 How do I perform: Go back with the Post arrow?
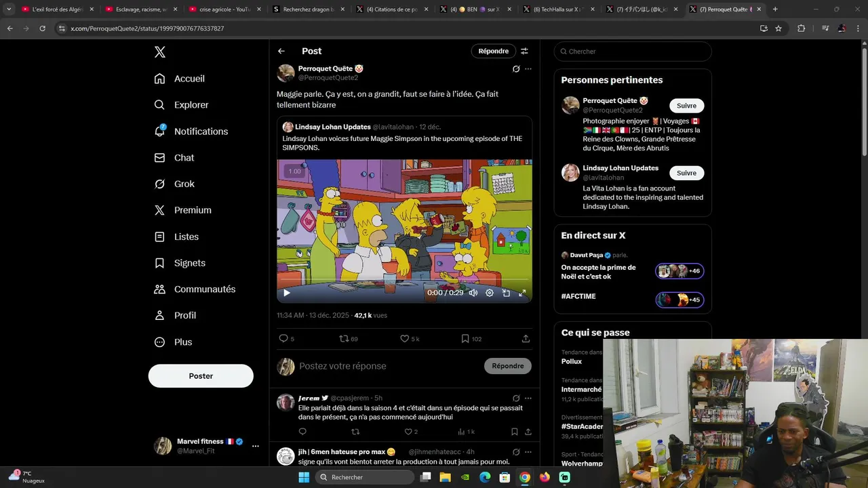point(281,51)
